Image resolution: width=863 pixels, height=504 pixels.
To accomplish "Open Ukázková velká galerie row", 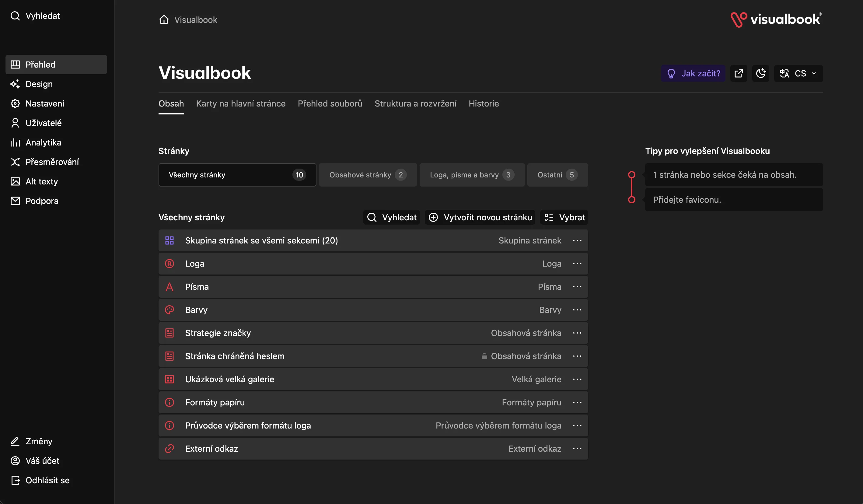I will pos(373,379).
